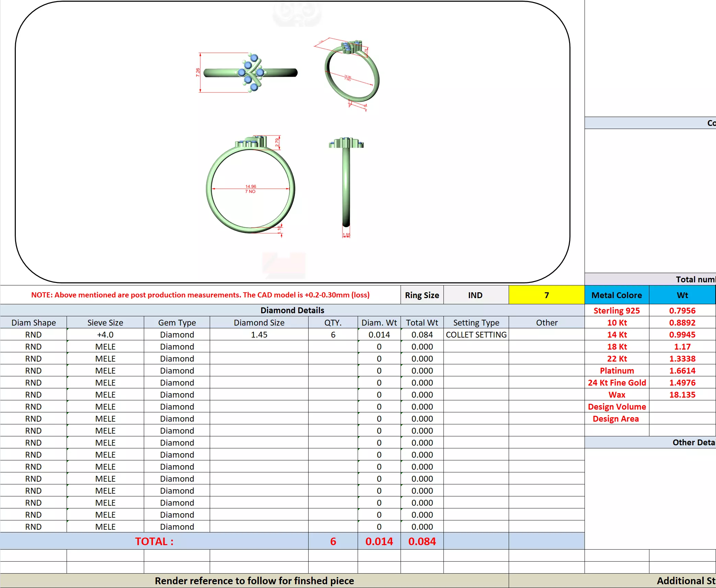Click the QTY. column header
The width and height of the screenshot is (716, 588).
[333, 322]
